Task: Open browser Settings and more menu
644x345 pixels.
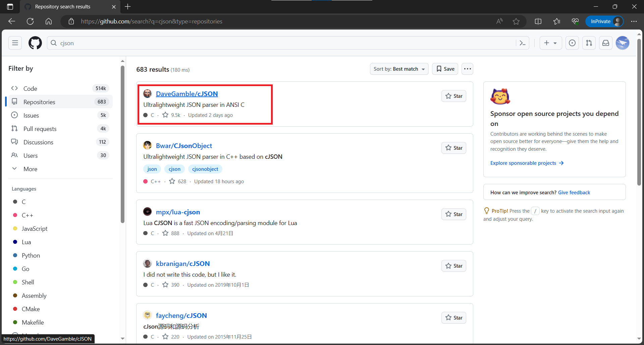Action: [x=634, y=21]
